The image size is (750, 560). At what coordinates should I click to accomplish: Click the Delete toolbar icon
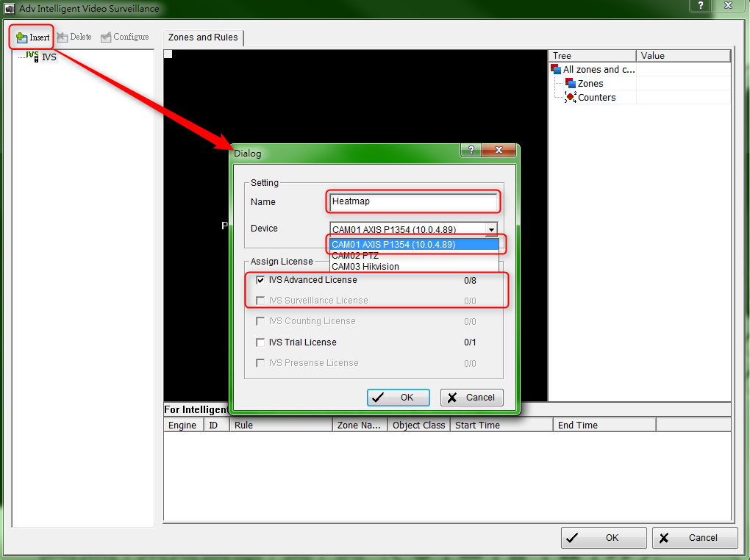point(63,37)
